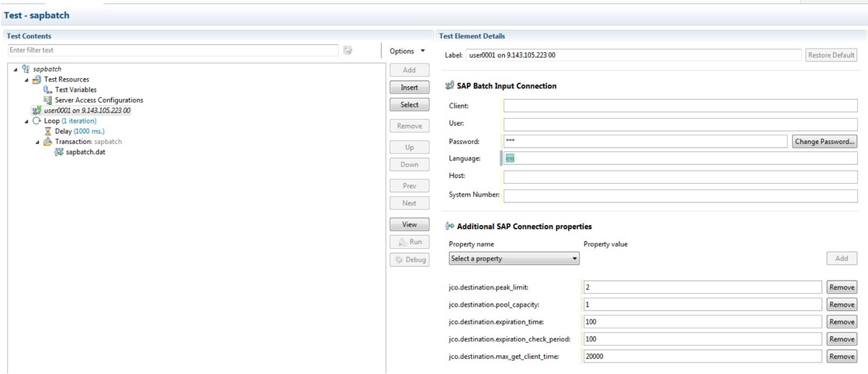Remove the jco.destination.peak_limit property
Image resolution: width=868 pixels, height=374 pixels.
tap(842, 287)
